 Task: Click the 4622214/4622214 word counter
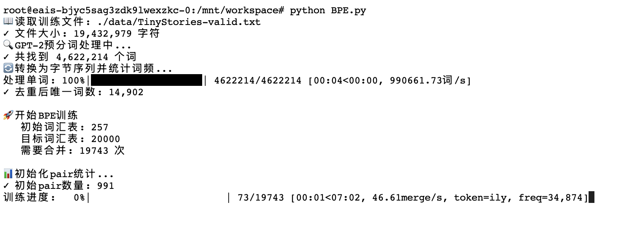258,81
